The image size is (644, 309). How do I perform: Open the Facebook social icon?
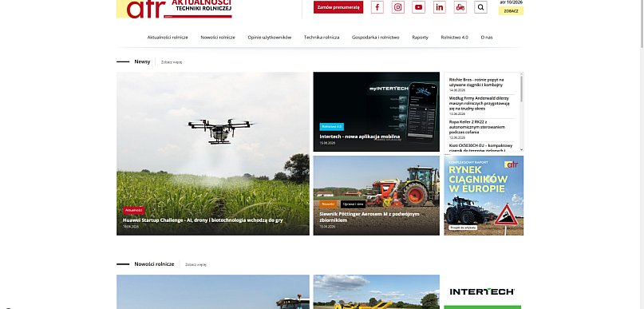[377, 7]
